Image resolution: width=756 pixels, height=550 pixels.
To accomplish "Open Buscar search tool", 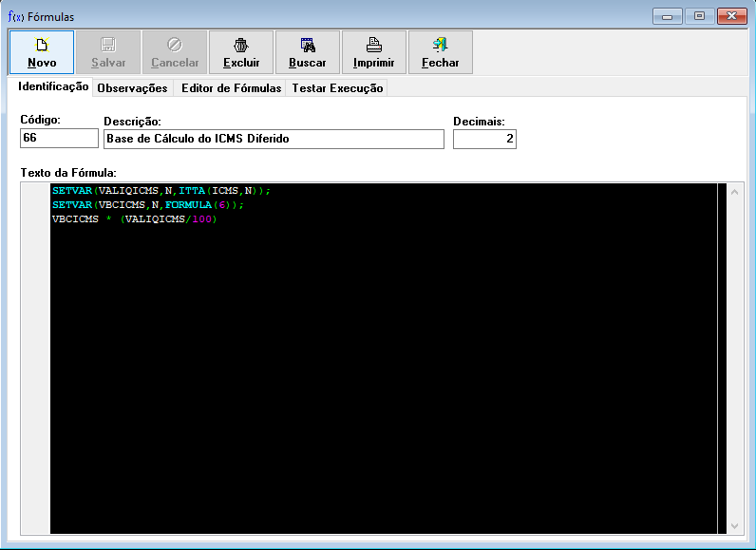I will (308, 52).
